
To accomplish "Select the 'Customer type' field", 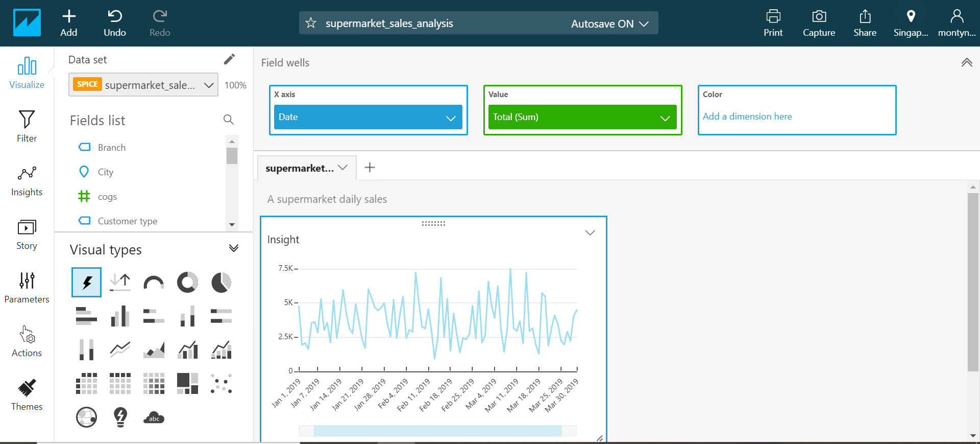I will tap(128, 221).
